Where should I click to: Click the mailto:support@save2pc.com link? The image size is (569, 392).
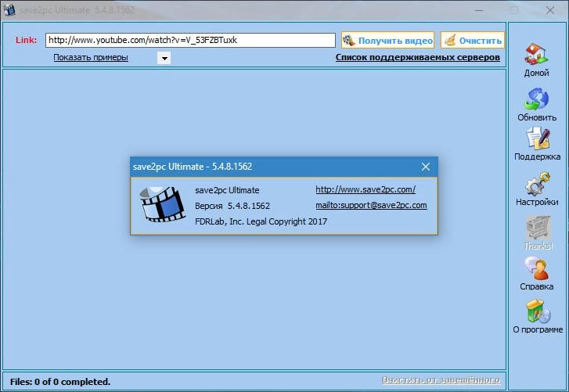(x=371, y=205)
